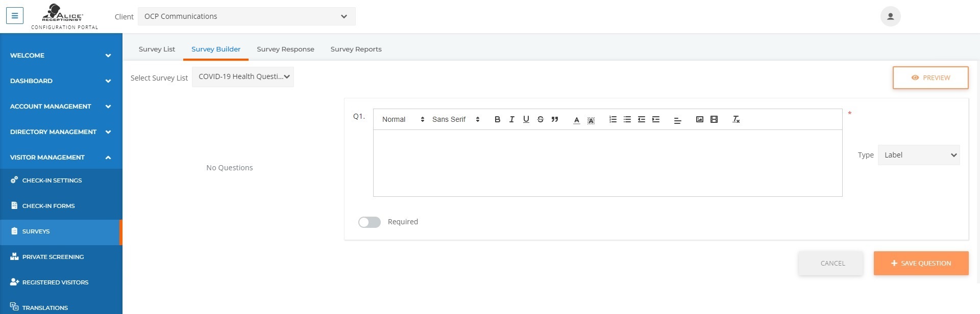Go to the Survey Response tab
This screenshot has height=314, width=980.
285,49
